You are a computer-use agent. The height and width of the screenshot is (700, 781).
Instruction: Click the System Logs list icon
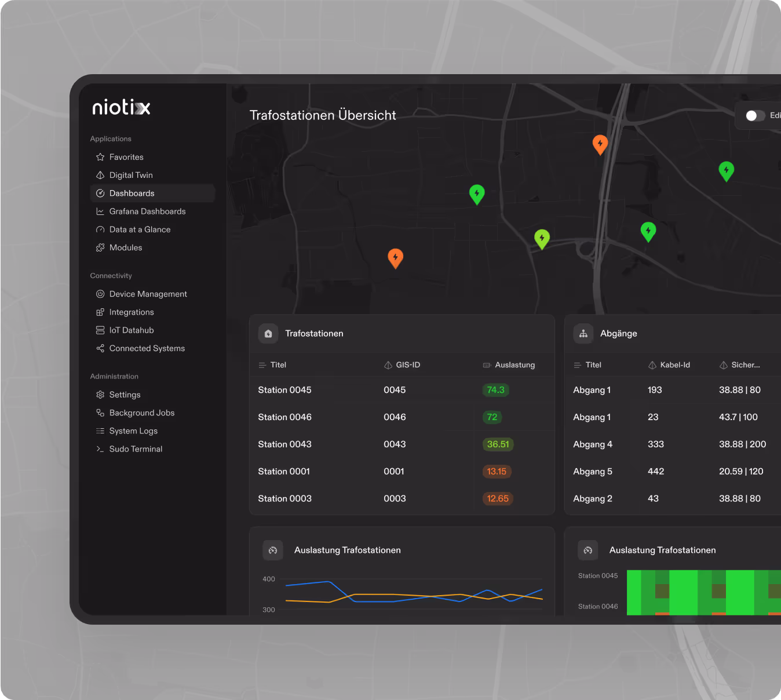click(100, 431)
